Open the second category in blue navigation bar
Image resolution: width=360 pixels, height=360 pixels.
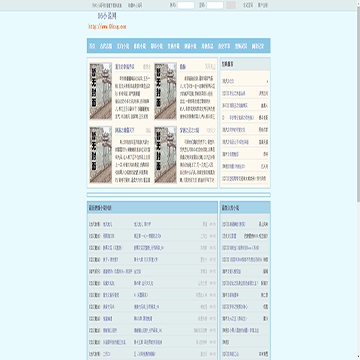tap(106, 46)
